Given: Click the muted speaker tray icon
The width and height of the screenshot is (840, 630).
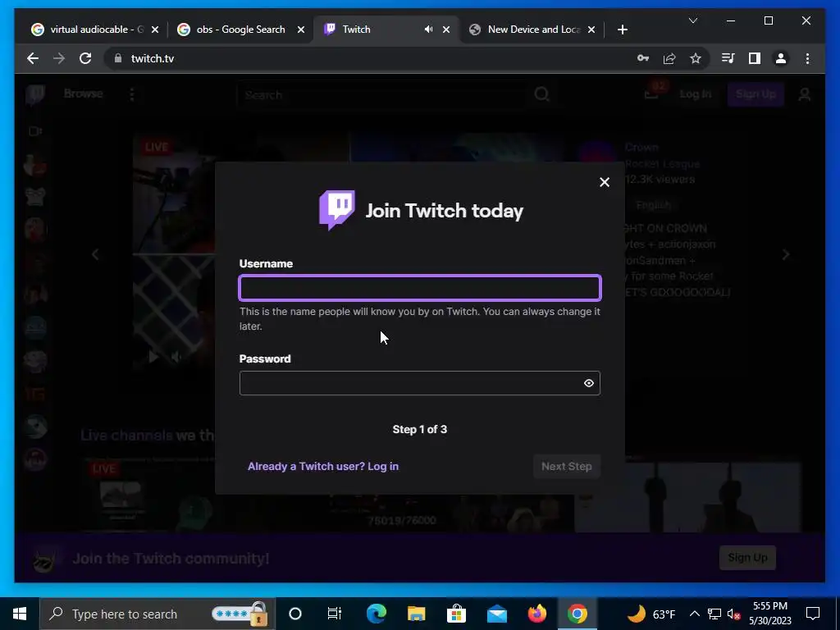Looking at the screenshot, I should click(734, 614).
